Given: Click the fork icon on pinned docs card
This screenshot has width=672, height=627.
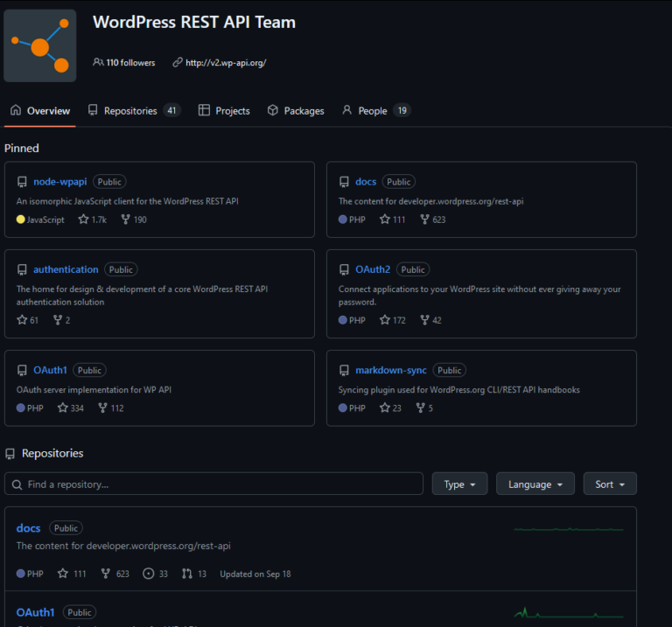Looking at the screenshot, I should (x=424, y=219).
